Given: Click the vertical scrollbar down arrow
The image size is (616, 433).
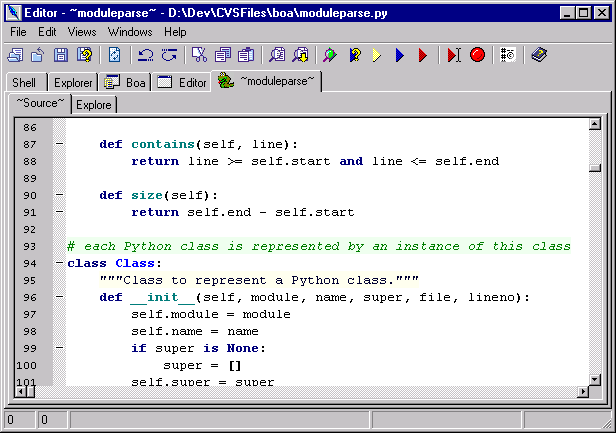Looking at the screenshot, I should pyautogui.click(x=595, y=378).
